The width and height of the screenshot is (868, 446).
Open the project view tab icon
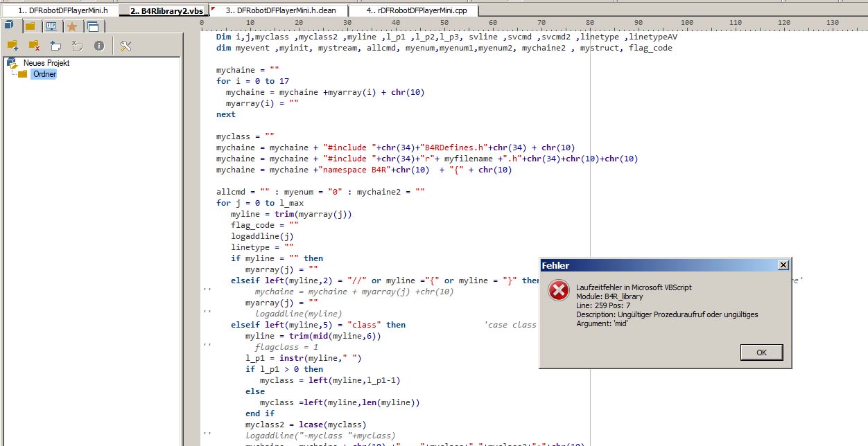click(9, 25)
